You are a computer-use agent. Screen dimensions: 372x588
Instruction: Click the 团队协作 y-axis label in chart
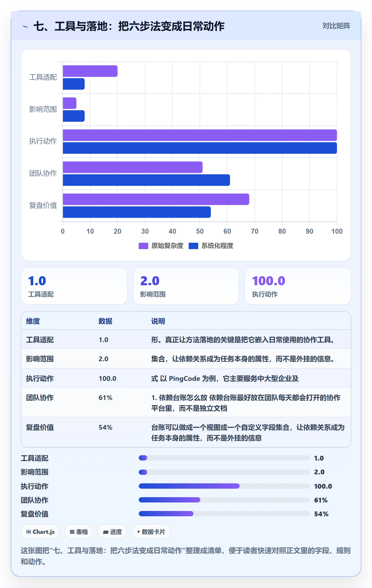pyautogui.click(x=43, y=173)
